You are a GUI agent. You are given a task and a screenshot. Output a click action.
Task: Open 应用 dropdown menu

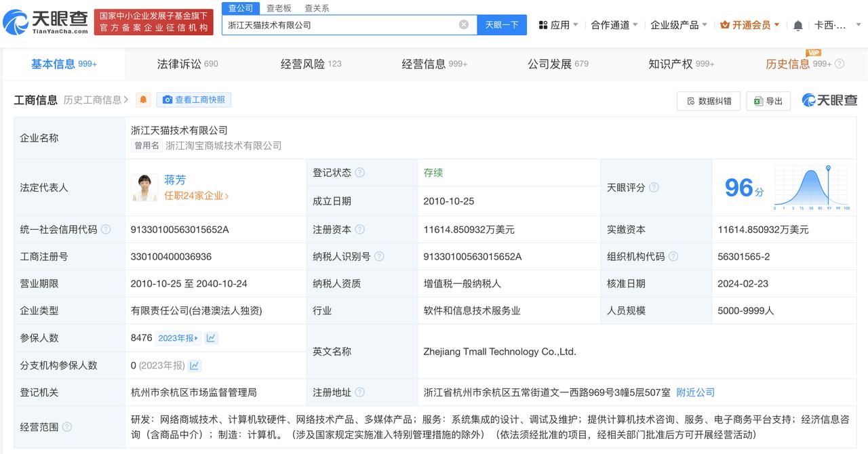tap(559, 25)
